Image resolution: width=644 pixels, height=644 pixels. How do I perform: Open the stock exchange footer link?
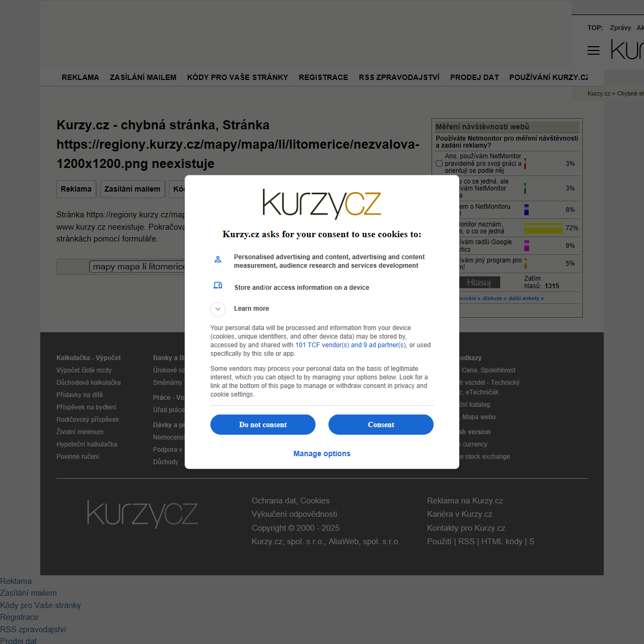(x=485, y=457)
